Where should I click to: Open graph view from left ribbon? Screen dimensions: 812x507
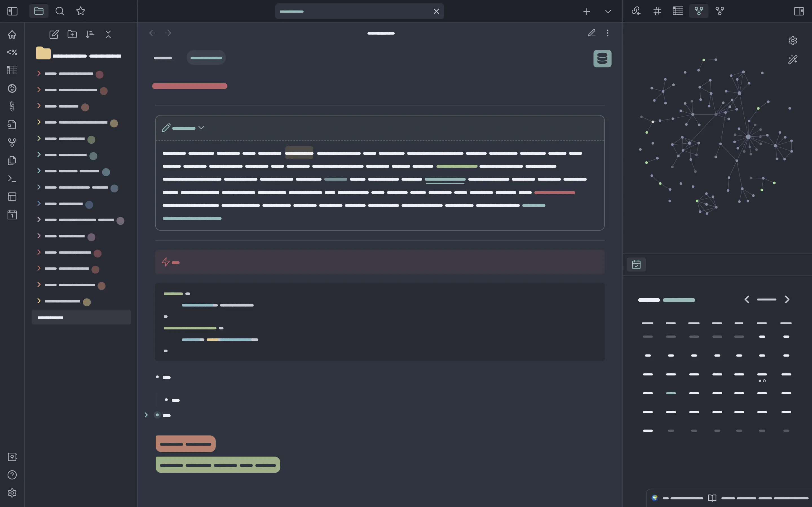(x=12, y=143)
